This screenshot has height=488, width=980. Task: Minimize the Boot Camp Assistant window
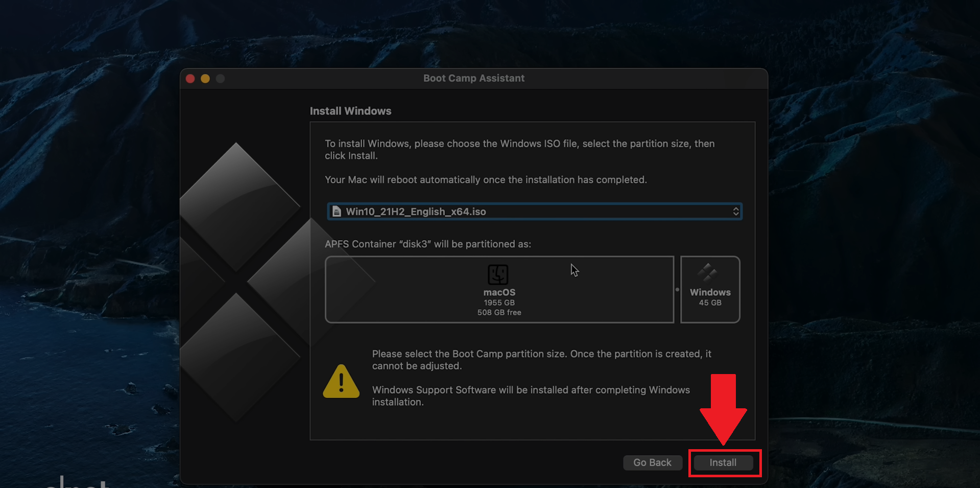205,79
